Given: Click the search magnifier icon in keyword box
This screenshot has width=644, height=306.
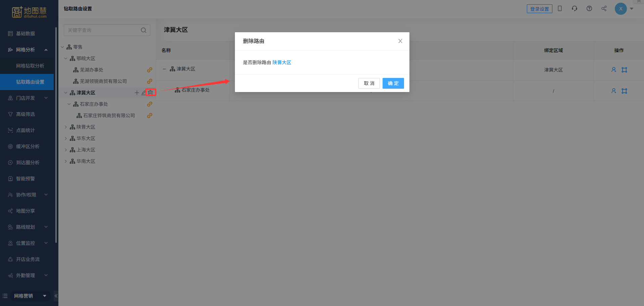Looking at the screenshot, I should (144, 30).
